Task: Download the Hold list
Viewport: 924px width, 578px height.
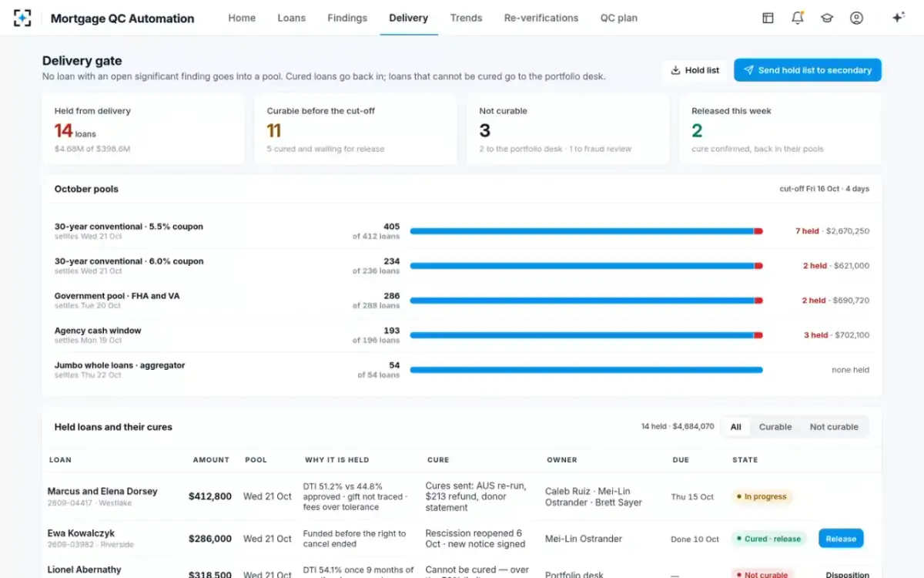Action: coord(695,70)
